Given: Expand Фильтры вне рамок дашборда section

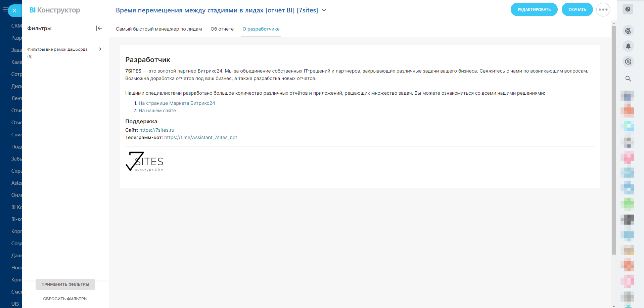Looking at the screenshot, I should click(100, 49).
